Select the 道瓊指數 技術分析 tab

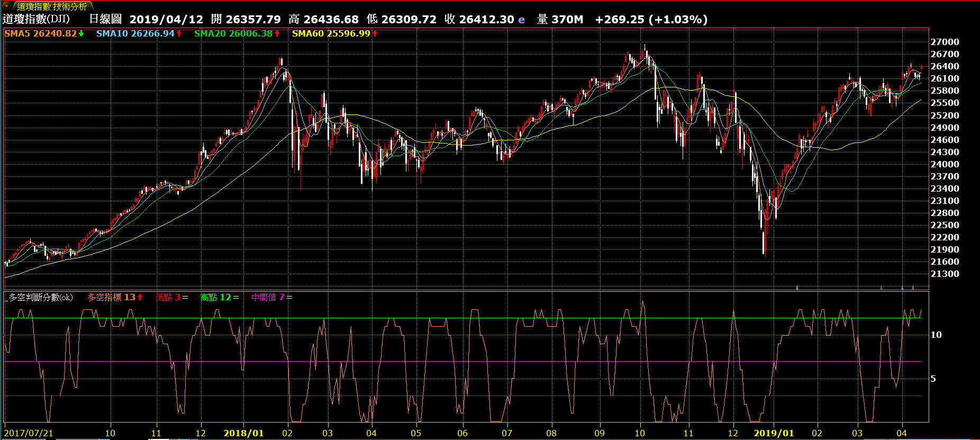pos(51,6)
